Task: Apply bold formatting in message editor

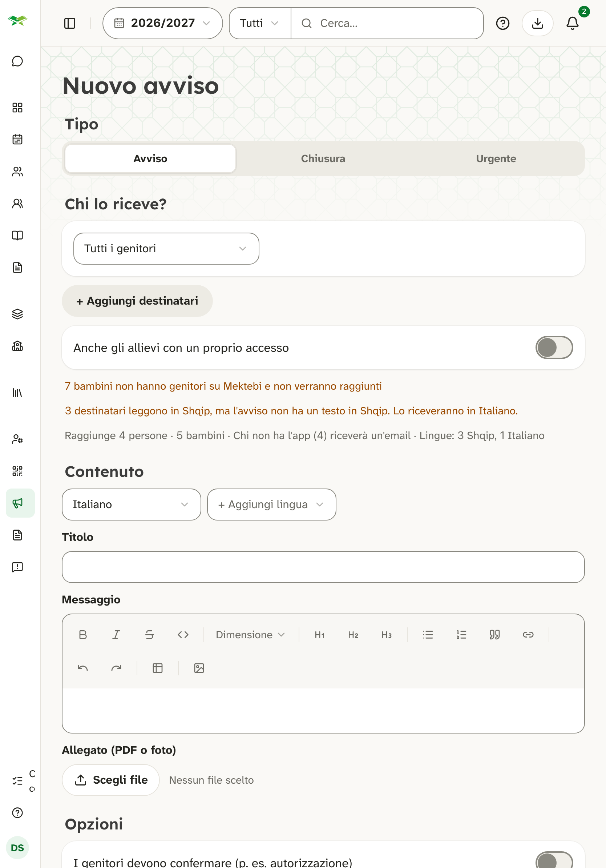Action: point(83,635)
